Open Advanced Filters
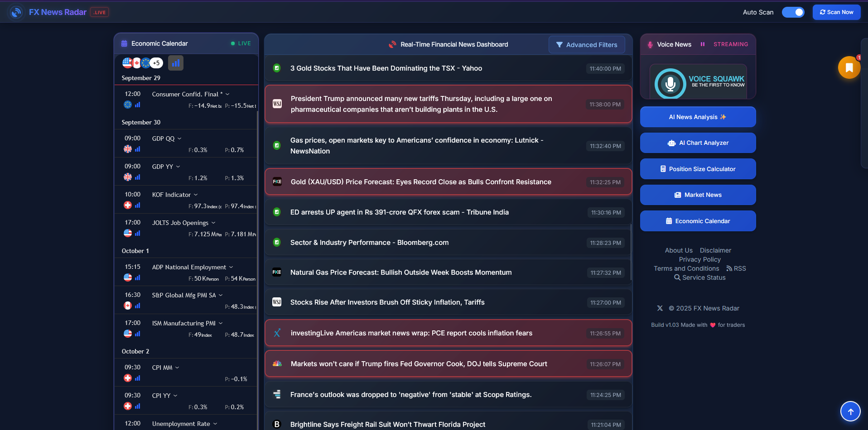 587,45
